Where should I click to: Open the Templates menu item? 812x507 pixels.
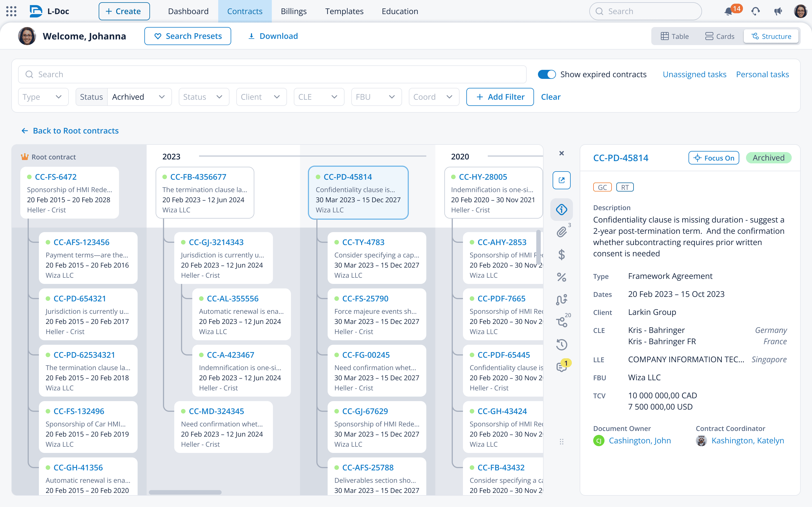pyautogui.click(x=344, y=11)
